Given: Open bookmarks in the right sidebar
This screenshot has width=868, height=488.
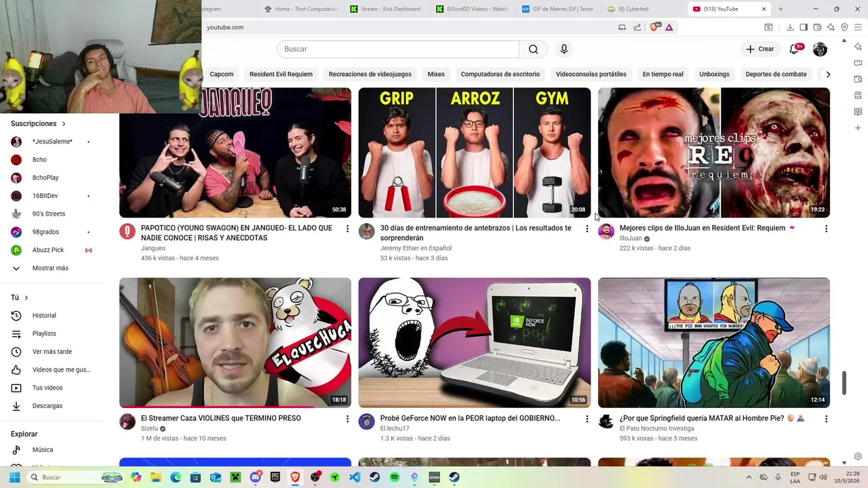Looking at the screenshot, I should 858,96.
